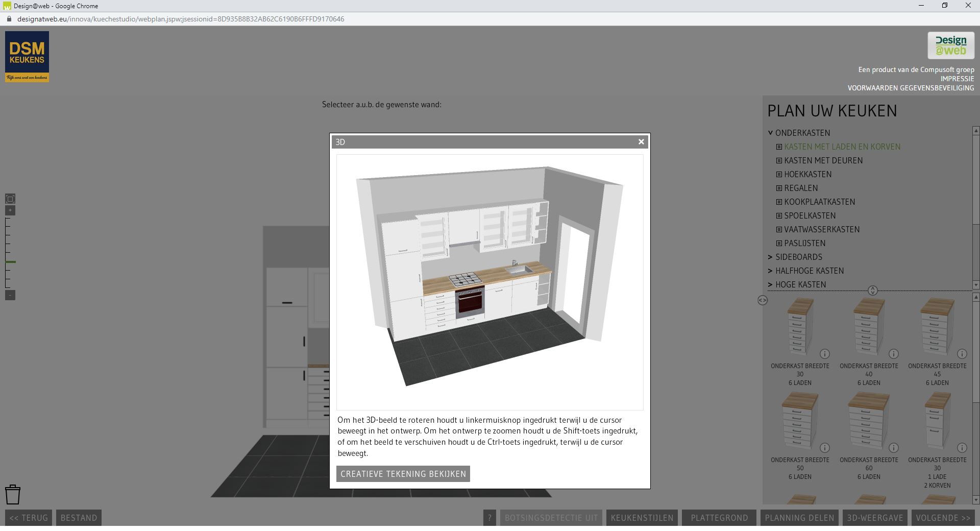
Task: Expand the Halfhoge kasten category
Action: (770, 271)
